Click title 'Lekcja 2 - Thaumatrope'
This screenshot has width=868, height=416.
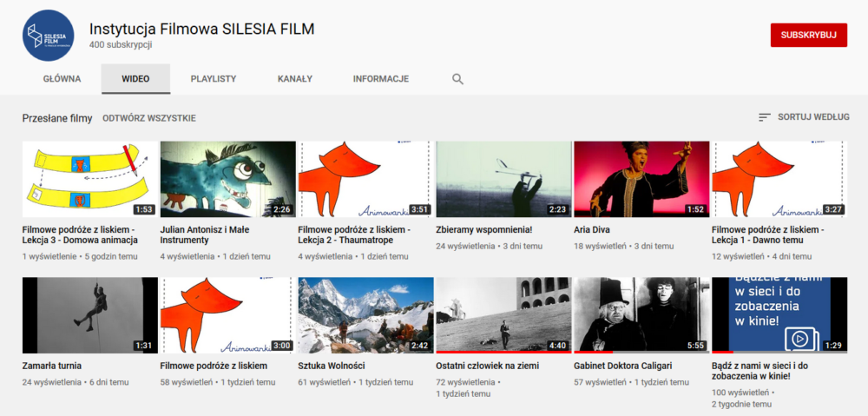point(354,234)
